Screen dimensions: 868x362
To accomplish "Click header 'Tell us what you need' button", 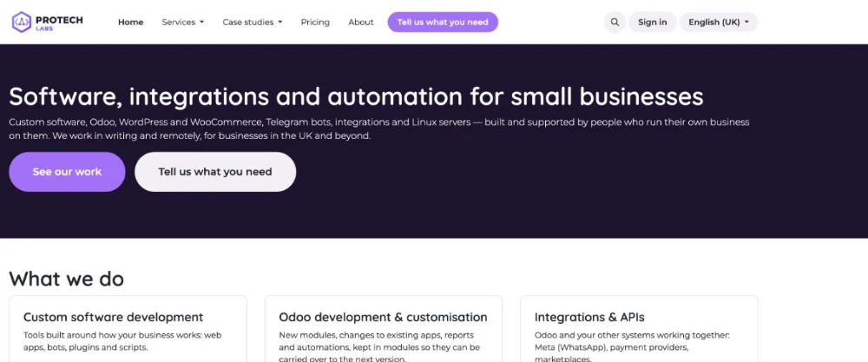I will (443, 23).
